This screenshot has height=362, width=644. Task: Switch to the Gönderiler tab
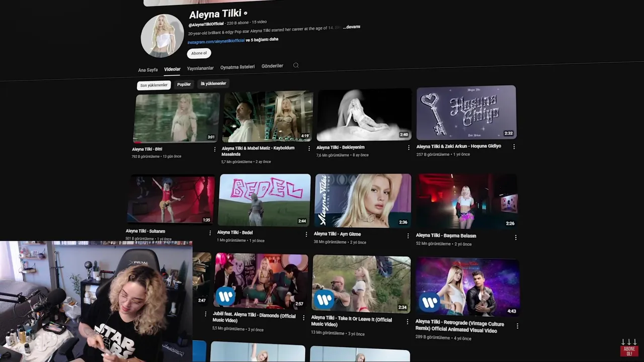point(272,66)
